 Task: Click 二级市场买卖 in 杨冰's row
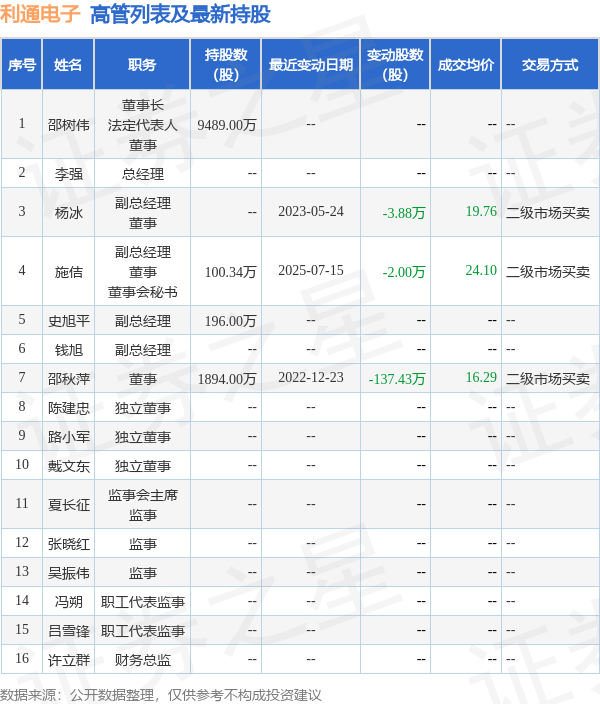coord(548,212)
